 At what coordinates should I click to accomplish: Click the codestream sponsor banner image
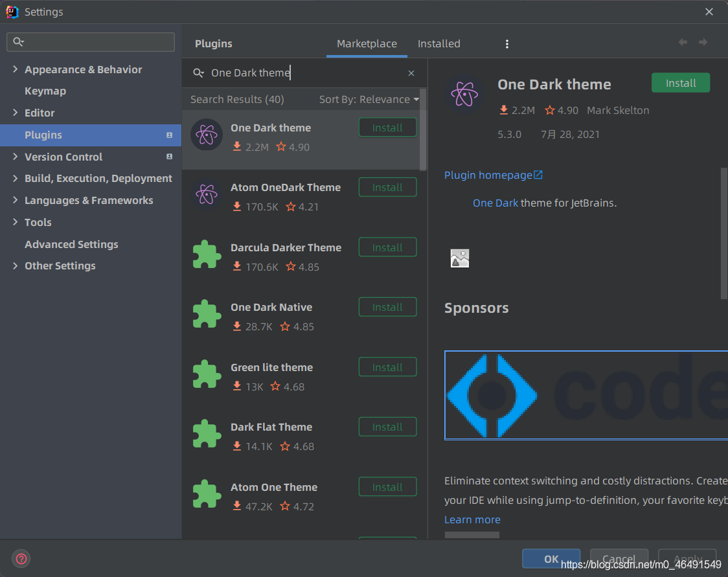pyautogui.click(x=586, y=395)
